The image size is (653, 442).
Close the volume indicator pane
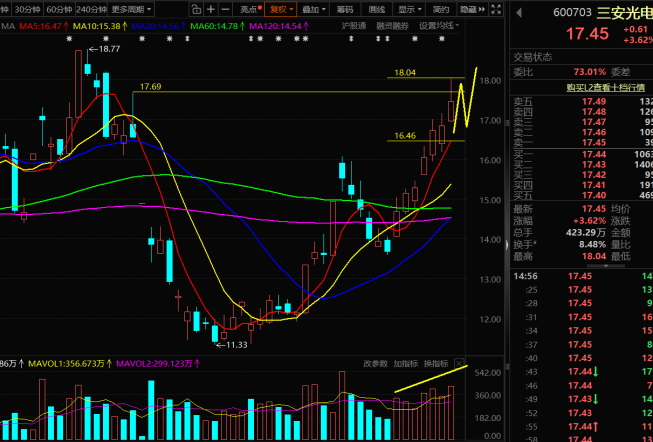459,363
